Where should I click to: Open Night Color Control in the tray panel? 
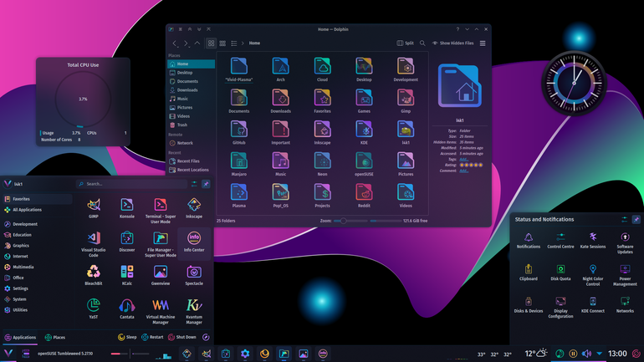(x=593, y=275)
